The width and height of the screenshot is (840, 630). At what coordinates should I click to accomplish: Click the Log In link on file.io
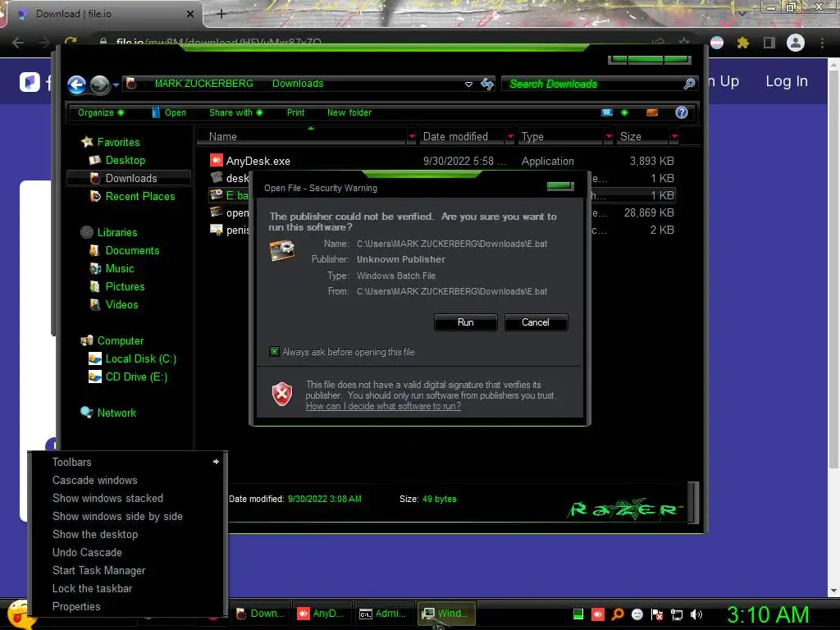[787, 81]
